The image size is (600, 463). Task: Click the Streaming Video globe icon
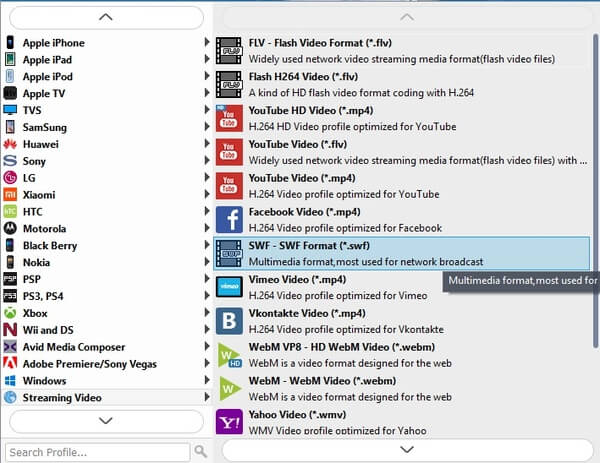(x=10, y=397)
